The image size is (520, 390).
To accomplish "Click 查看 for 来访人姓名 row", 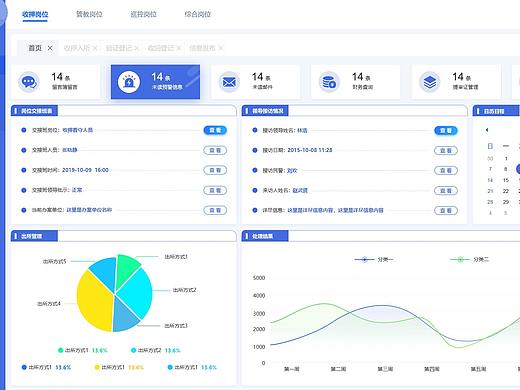I will point(446,191).
